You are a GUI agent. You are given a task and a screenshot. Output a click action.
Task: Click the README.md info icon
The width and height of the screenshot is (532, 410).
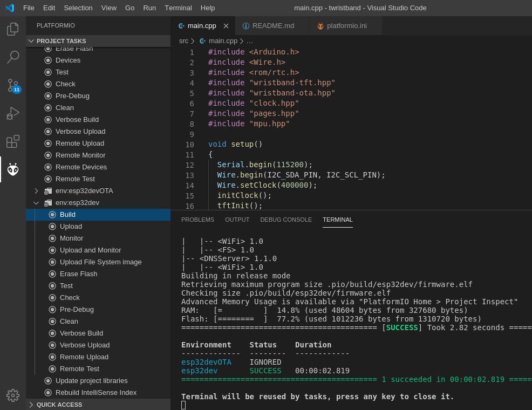246,26
